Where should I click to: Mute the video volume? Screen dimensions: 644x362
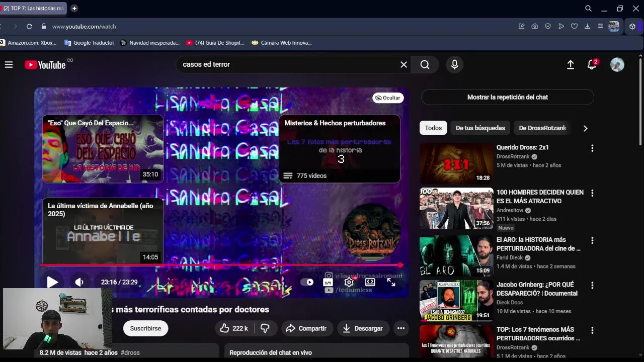(79, 282)
